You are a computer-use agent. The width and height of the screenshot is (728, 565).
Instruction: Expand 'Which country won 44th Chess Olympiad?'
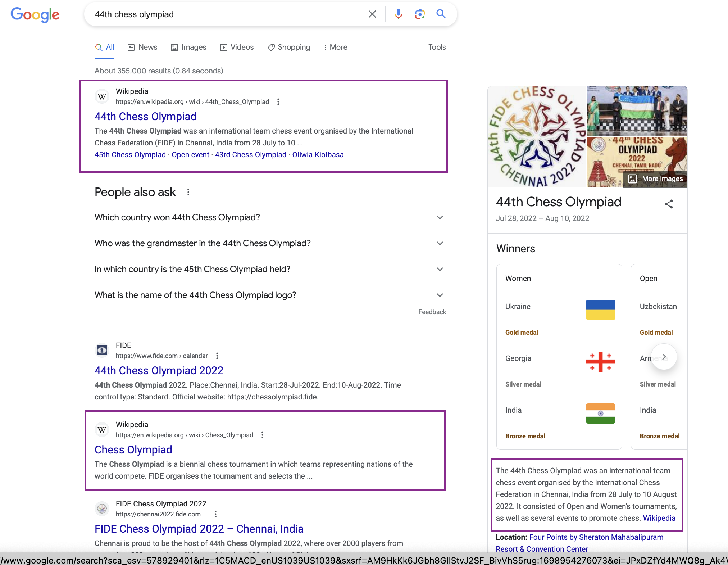439,217
